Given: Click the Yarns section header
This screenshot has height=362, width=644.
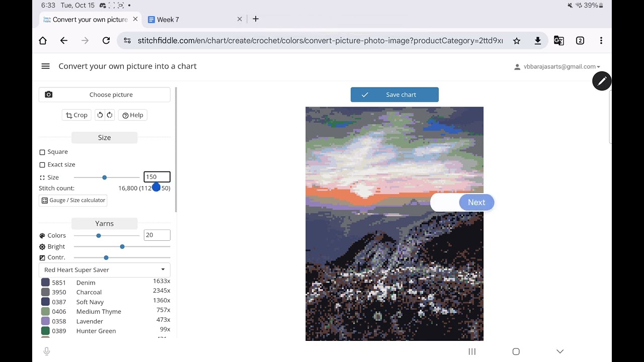Looking at the screenshot, I should pos(104,224).
